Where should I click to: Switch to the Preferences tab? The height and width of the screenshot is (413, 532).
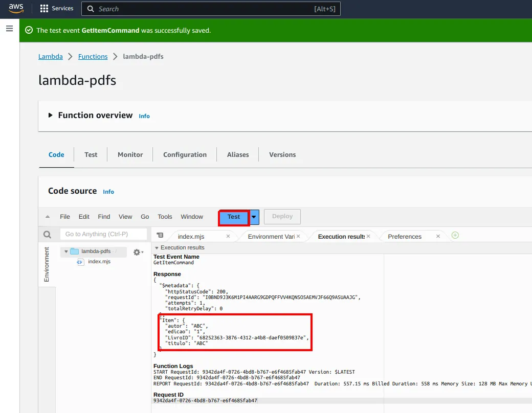point(405,237)
